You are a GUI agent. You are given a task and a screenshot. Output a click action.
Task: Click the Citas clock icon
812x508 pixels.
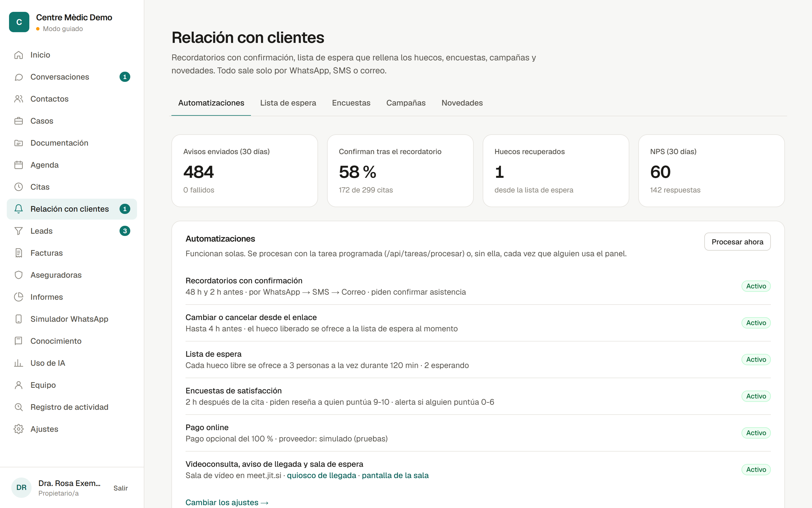[19, 187]
